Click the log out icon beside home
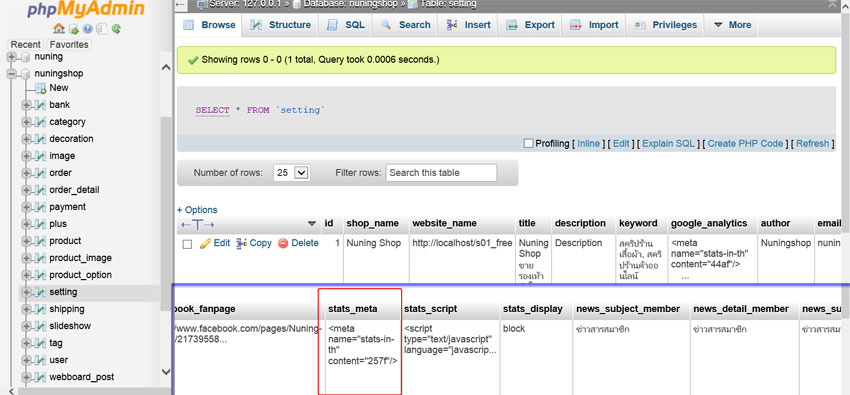The image size is (850, 395). point(74,29)
